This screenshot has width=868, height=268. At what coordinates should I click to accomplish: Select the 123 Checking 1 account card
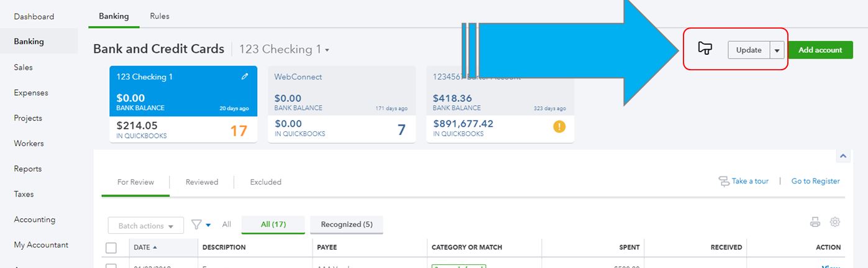183,104
